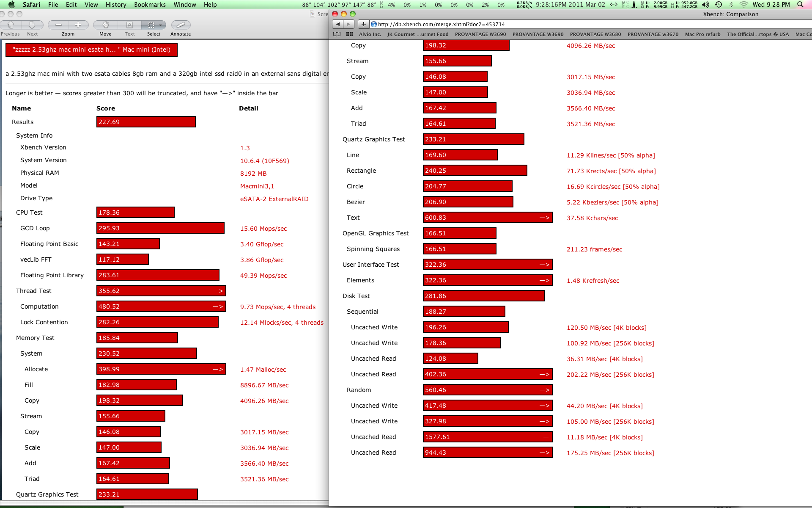Zoom out with the minus button
This screenshot has height=508, width=812.
pos(58,25)
